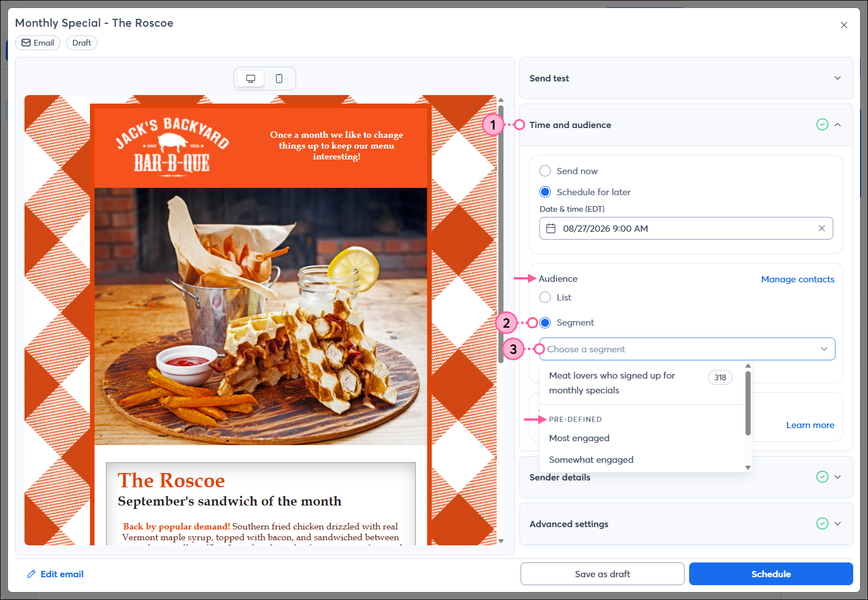Clear the scheduled date with X icon
The width and height of the screenshot is (868, 600).
tap(821, 228)
